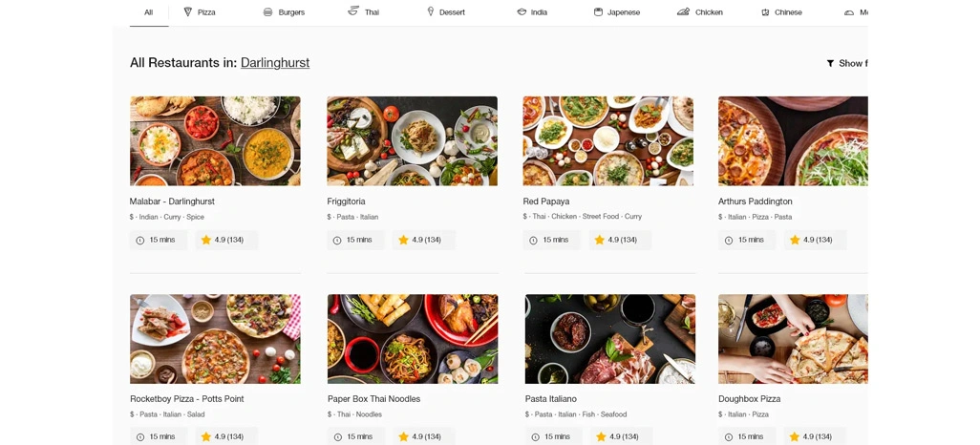Open Rocketboy Pizza - Potts Point photo
980x445 pixels.
tap(215, 339)
